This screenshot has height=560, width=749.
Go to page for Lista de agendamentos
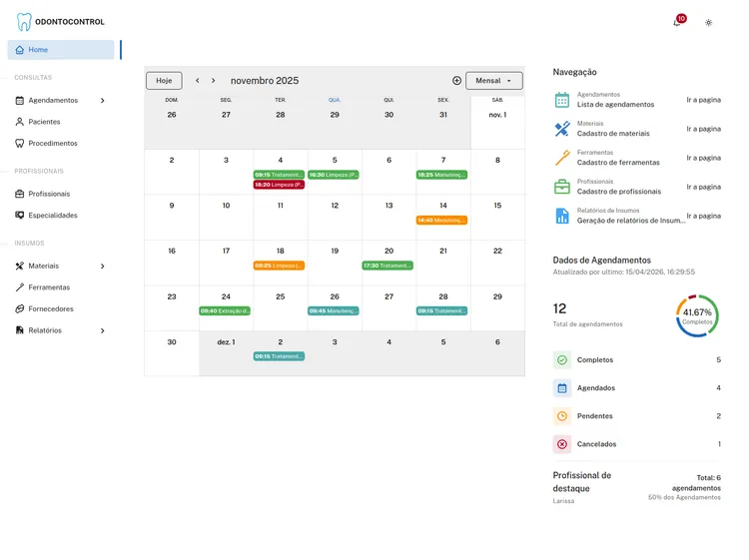pyautogui.click(x=704, y=100)
